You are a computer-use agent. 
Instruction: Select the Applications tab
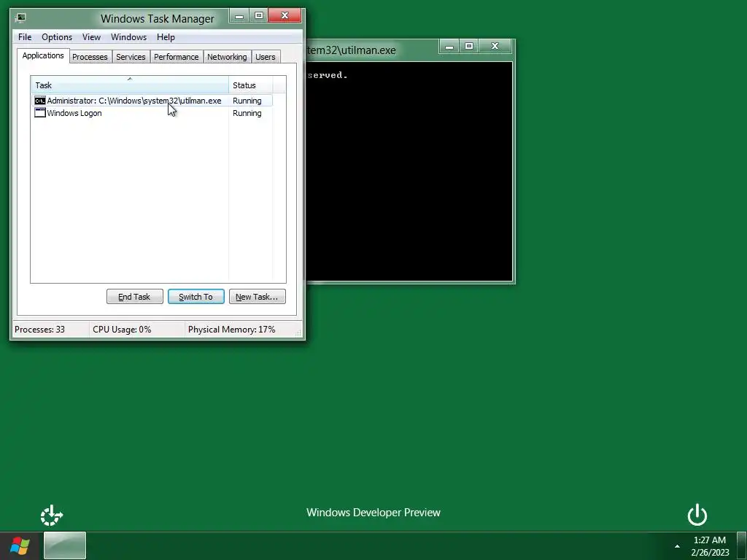pos(43,55)
